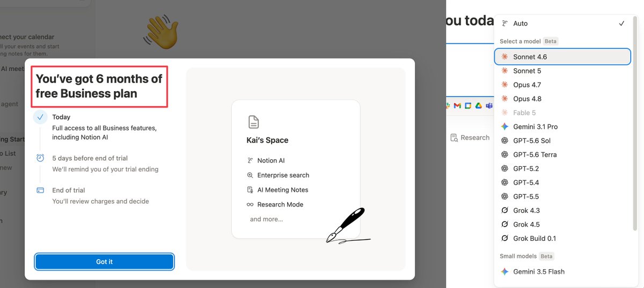
Task: Click the Gemini sparkle icon for 3.1 Pro
Action: pyautogui.click(x=504, y=127)
